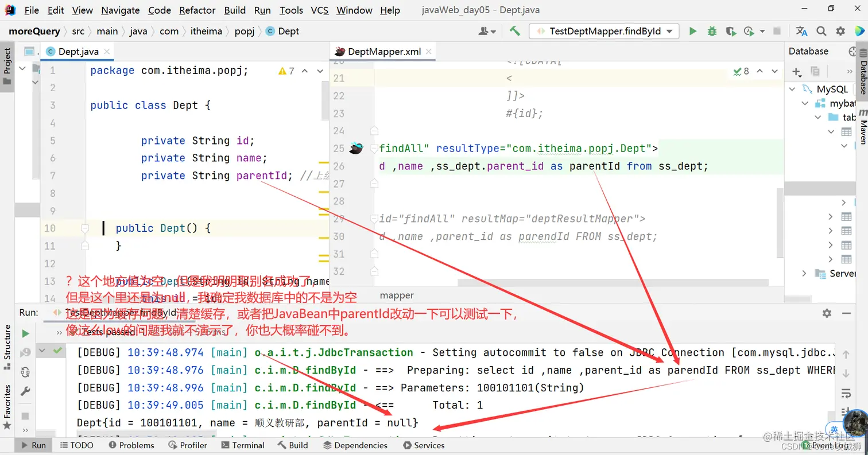Click the warnings indicator showing 7 in Dept.java
The width and height of the screenshot is (868, 455).
(x=286, y=71)
